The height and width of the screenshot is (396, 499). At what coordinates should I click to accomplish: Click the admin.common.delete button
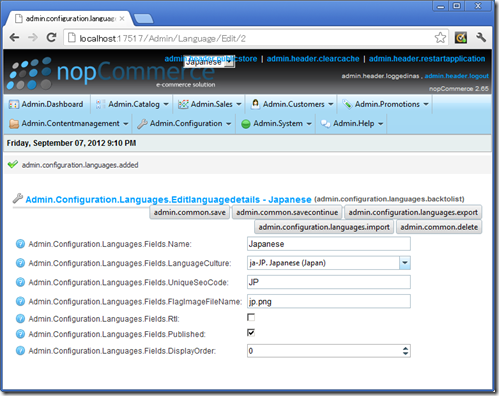(x=439, y=227)
